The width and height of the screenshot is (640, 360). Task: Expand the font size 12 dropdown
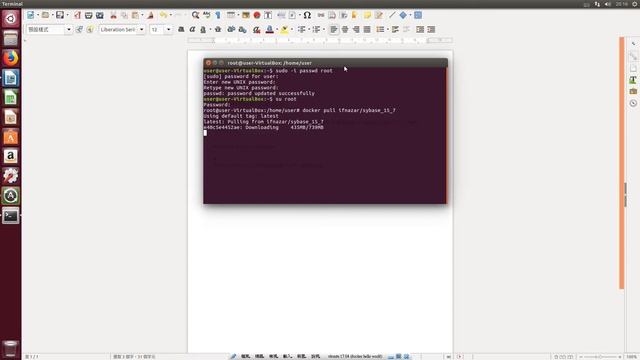(x=168, y=29)
